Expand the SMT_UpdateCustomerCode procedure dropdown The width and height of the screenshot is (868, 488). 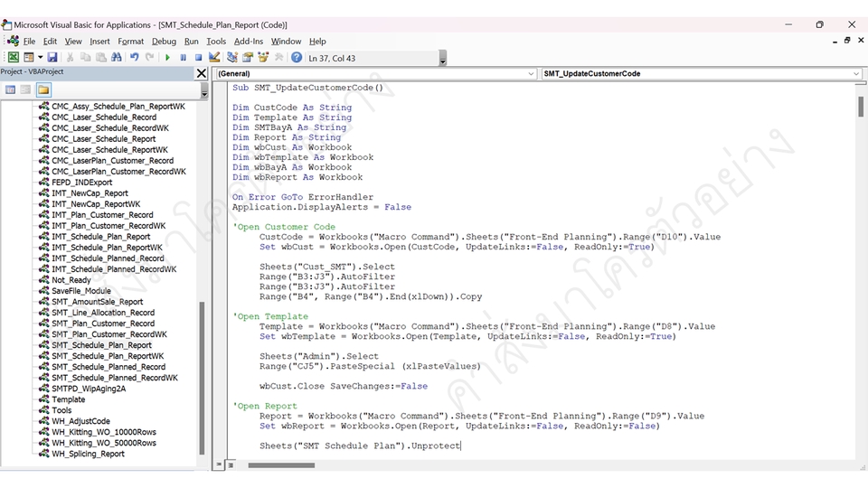[x=856, y=73]
